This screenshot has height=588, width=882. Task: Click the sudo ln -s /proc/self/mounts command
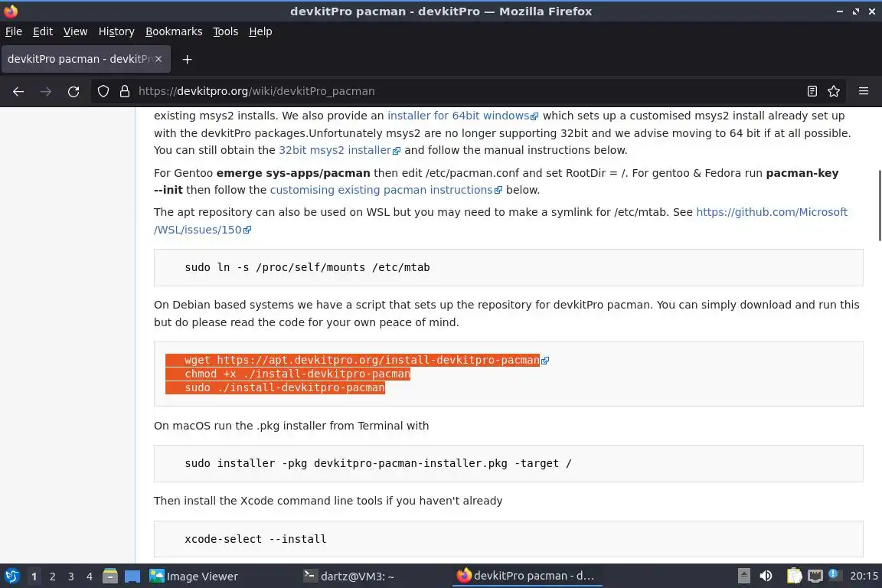pos(307,267)
